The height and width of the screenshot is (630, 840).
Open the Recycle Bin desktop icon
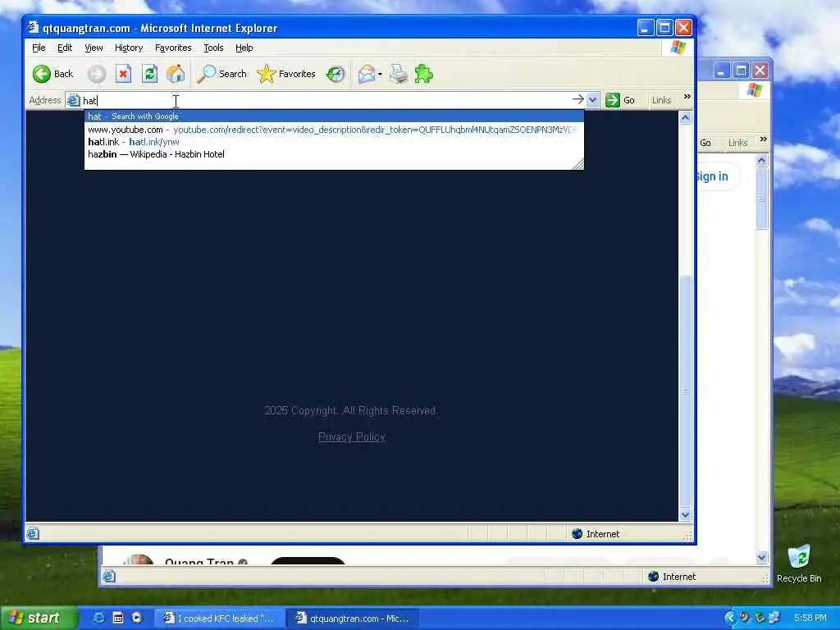point(799,564)
